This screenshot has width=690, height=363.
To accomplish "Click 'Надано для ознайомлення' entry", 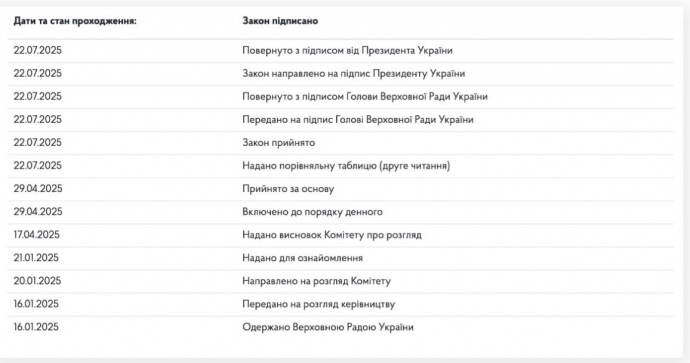I will tap(302, 258).
